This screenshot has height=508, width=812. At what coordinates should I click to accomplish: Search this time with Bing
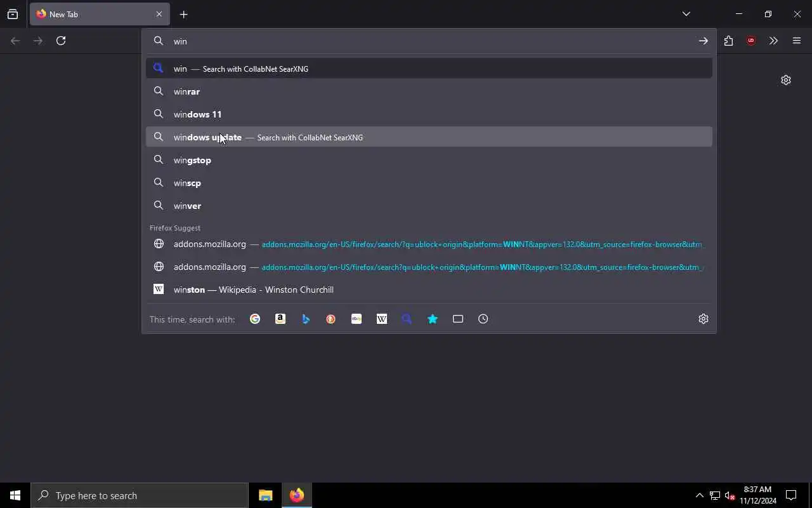coord(306,319)
